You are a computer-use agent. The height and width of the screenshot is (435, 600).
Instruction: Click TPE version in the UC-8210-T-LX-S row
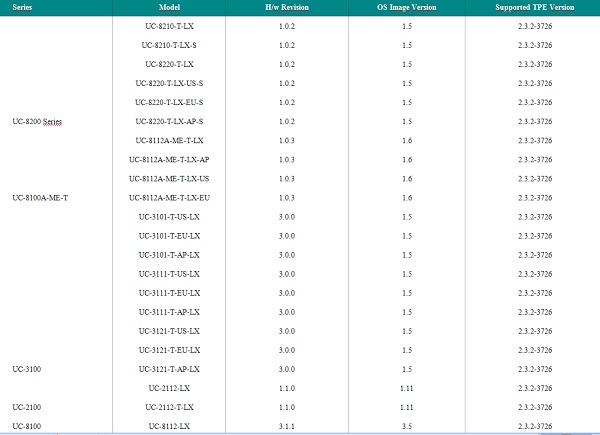point(536,45)
